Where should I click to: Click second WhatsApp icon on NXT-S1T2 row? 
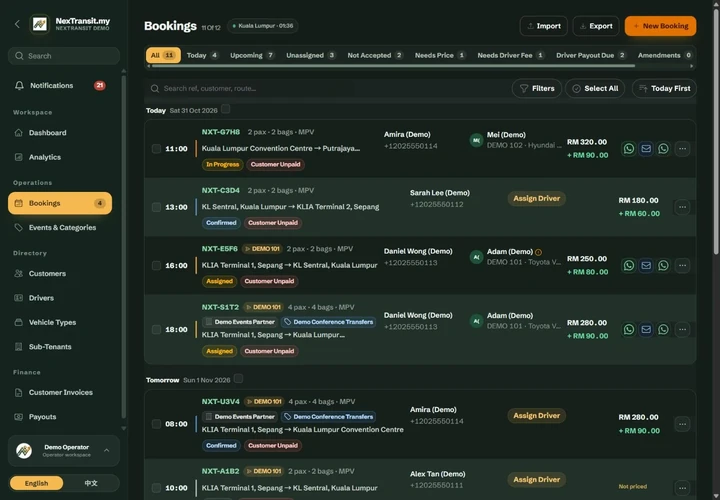click(x=663, y=329)
